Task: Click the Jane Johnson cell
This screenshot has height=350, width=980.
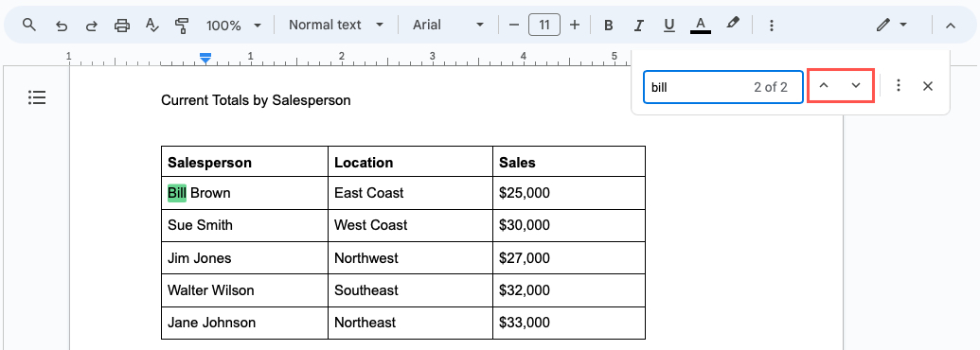Action: (x=244, y=323)
